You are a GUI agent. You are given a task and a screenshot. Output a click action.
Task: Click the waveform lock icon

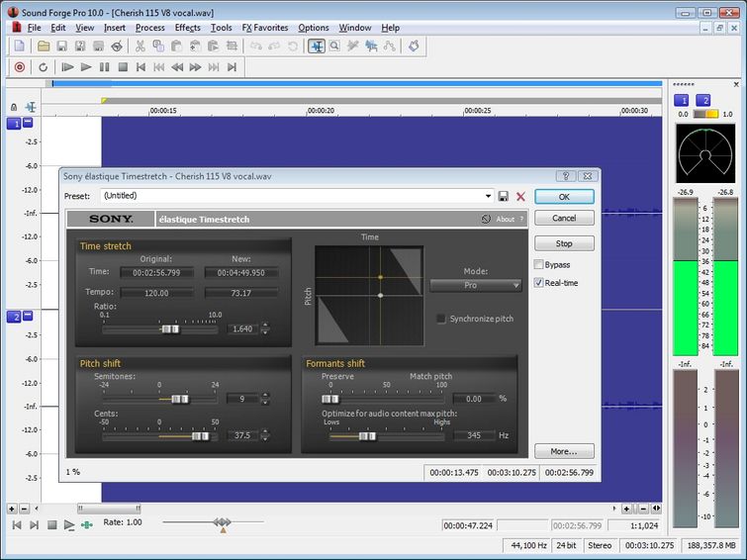[x=14, y=107]
